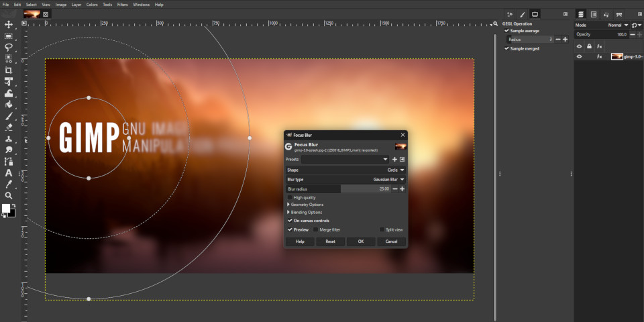Click the layer thumbnail in Layers panel
Viewport: 644px width, 322px height.
616,57
